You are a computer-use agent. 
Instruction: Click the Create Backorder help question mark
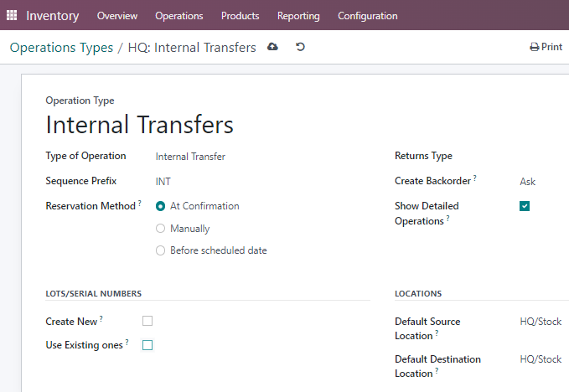tap(474, 178)
